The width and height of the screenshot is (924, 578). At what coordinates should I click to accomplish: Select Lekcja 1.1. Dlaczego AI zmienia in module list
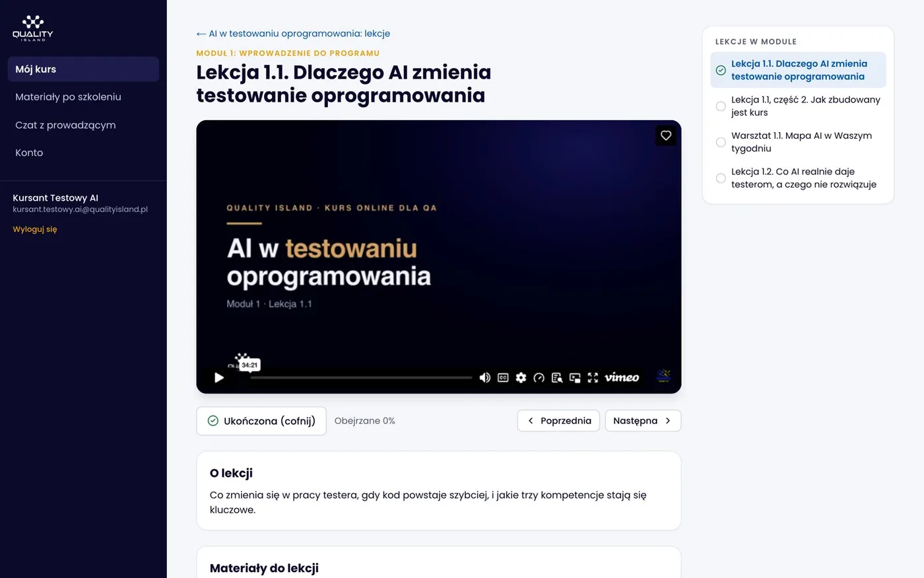(x=798, y=70)
